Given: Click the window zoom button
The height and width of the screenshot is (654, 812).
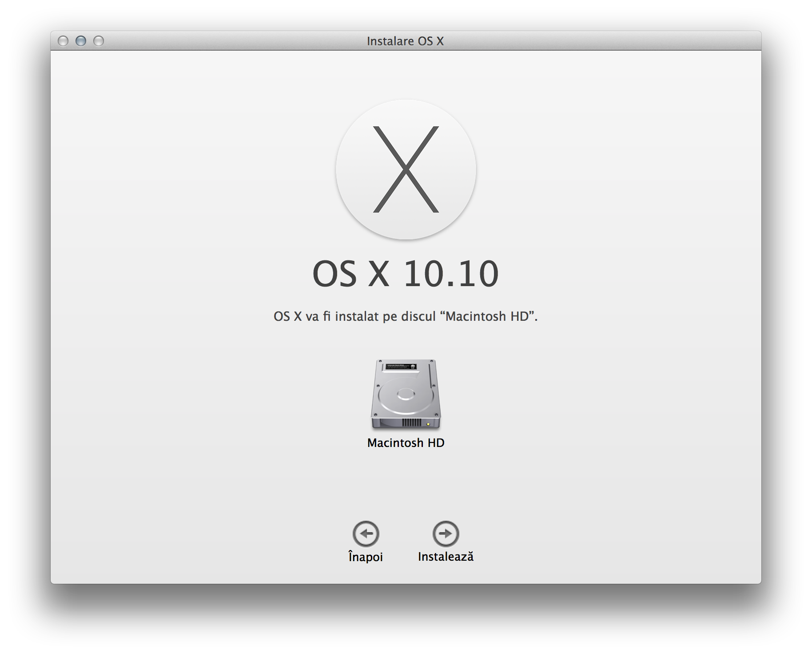Looking at the screenshot, I should click(99, 41).
